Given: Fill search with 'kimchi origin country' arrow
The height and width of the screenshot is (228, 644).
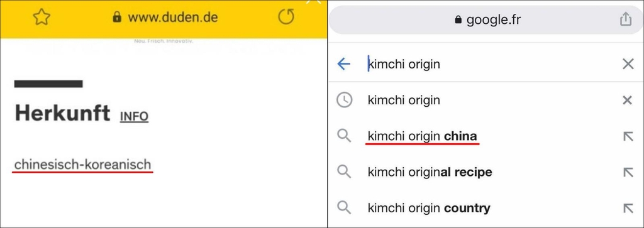Looking at the screenshot, I should tap(628, 209).
